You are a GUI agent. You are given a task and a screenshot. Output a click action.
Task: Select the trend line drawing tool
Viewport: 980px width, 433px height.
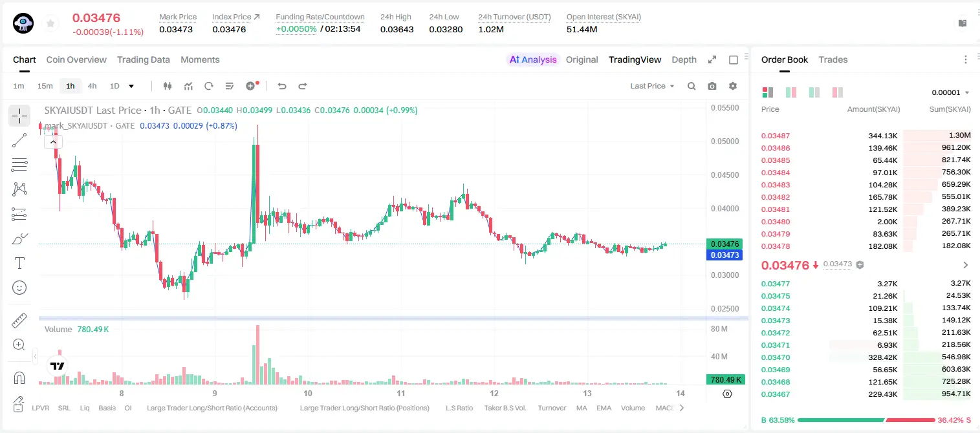coord(19,140)
